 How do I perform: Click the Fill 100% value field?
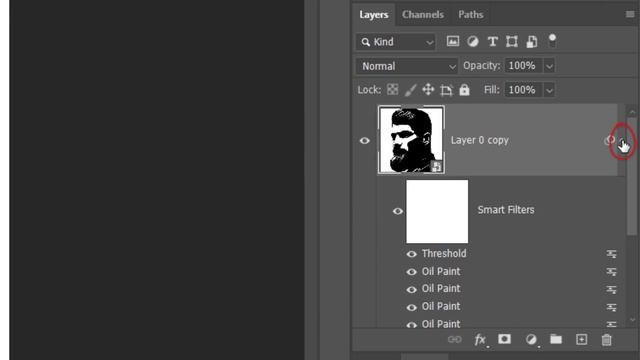pyautogui.click(x=524, y=90)
